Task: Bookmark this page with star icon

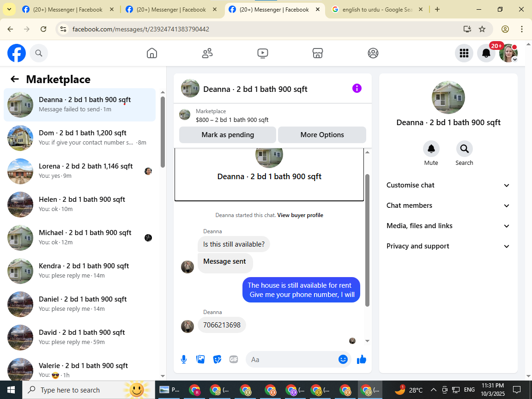Action: (x=482, y=29)
